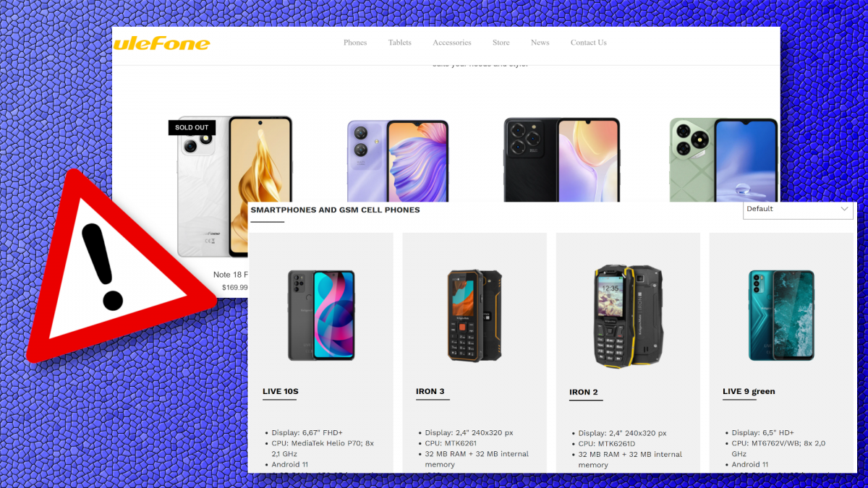Open the Contact Us page

(x=589, y=43)
